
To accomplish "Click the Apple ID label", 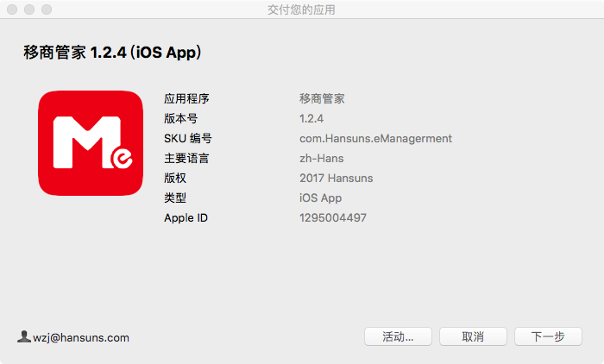I will [x=186, y=218].
